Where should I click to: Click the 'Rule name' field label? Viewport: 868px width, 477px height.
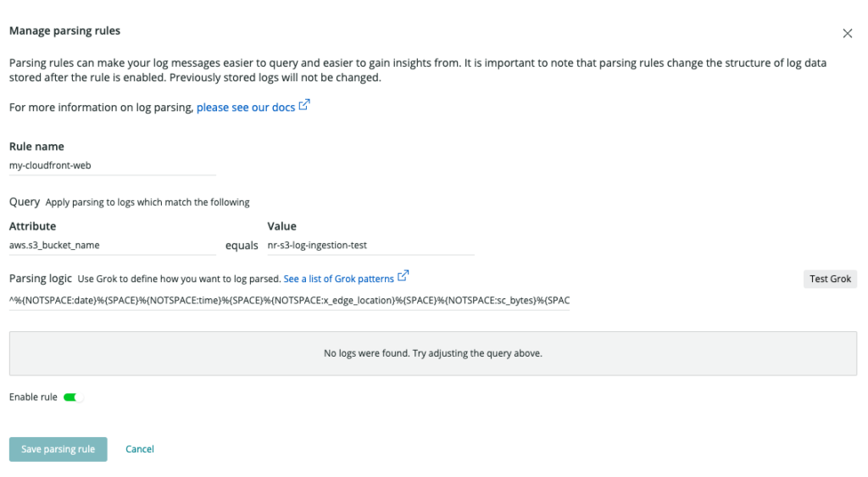tap(36, 147)
